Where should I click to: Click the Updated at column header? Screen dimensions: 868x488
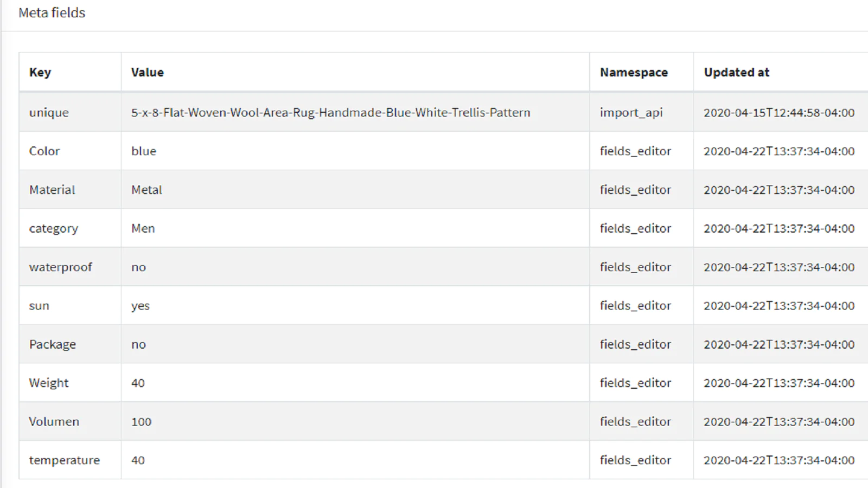tap(736, 72)
